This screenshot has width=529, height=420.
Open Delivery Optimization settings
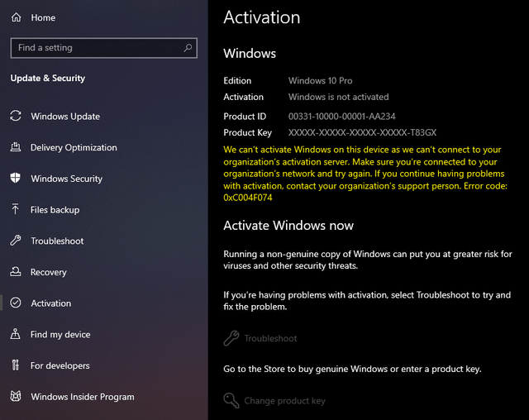tap(74, 148)
